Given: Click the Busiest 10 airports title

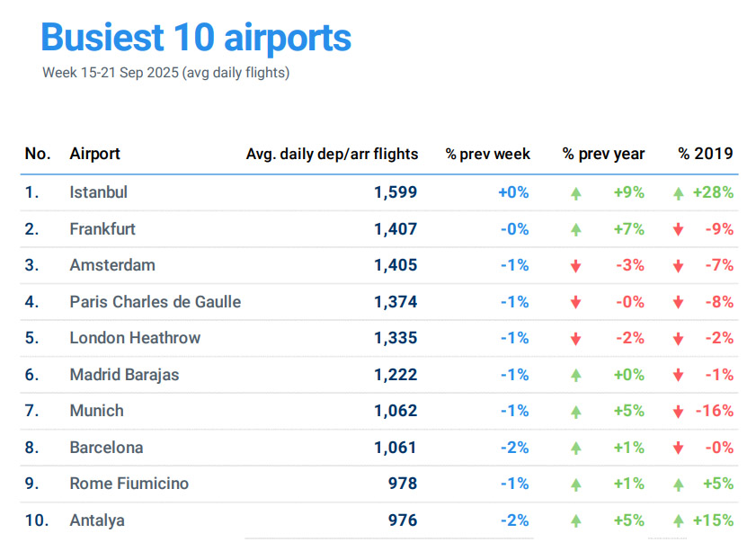Looking at the screenshot, I should coord(196,38).
